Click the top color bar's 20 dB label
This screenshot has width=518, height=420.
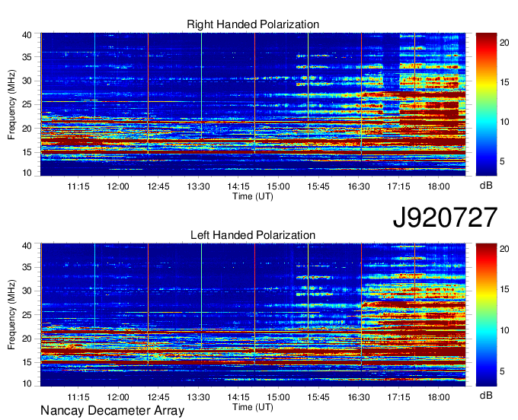(x=504, y=43)
